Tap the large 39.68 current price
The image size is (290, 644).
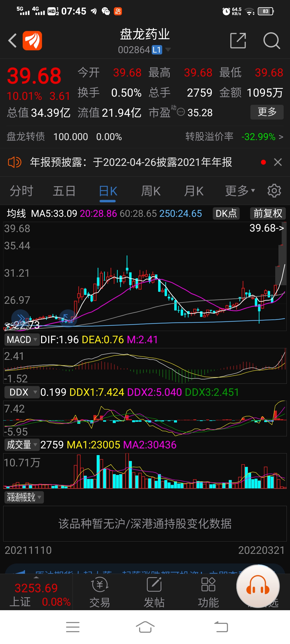point(34,76)
